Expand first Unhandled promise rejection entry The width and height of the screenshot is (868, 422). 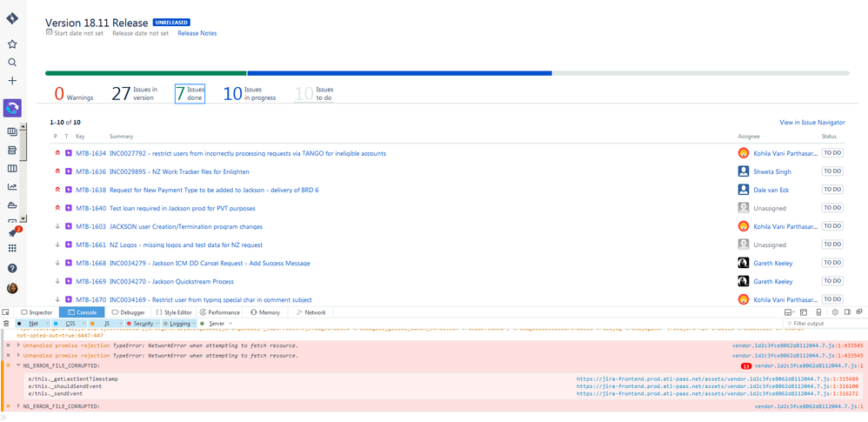point(19,345)
